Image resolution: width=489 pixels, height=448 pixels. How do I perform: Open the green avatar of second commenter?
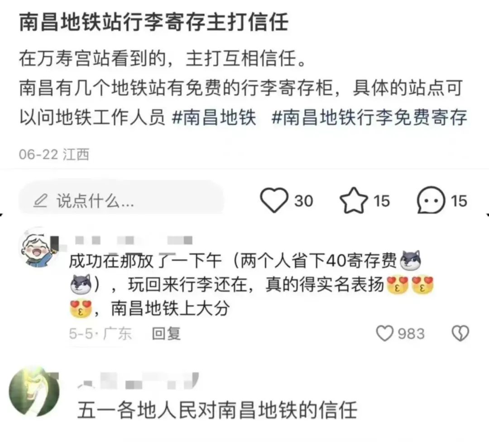coord(34,392)
